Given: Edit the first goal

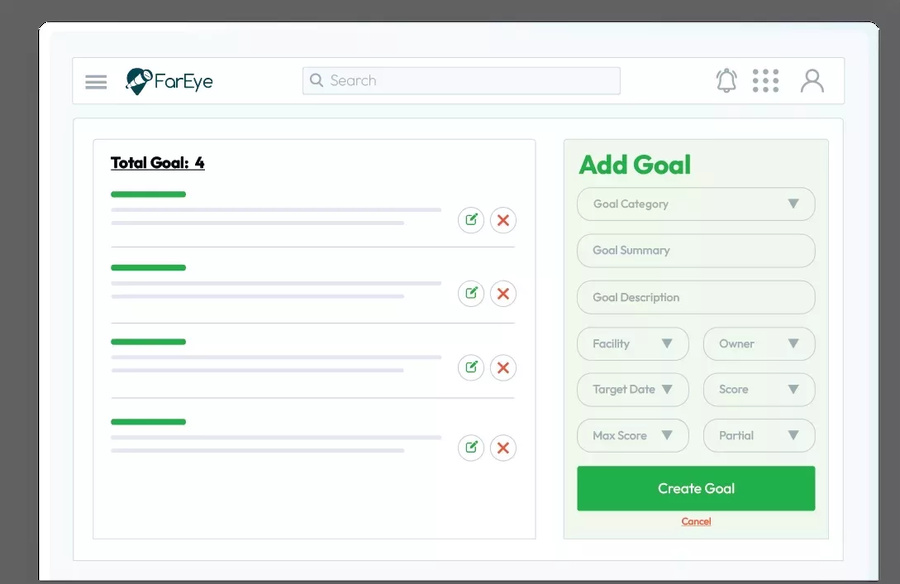Looking at the screenshot, I should click(471, 220).
